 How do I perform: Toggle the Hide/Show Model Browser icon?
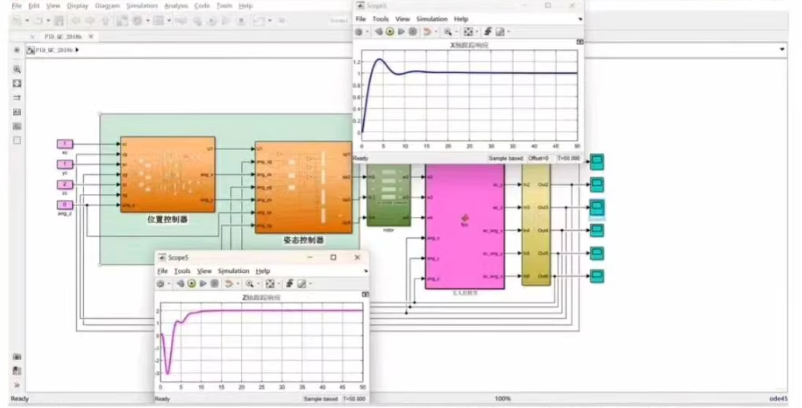click(x=17, y=50)
